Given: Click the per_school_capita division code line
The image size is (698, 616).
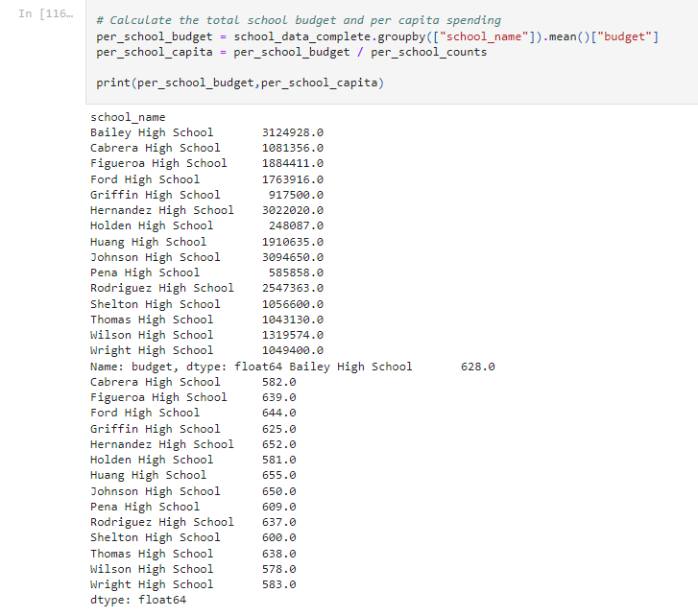Looking at the screenshot, I should 292,52.
